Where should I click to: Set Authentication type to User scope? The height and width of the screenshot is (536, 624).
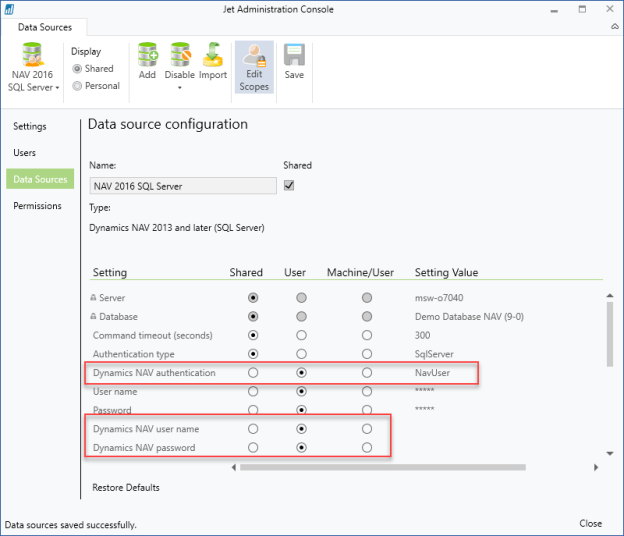coord(301,354)
